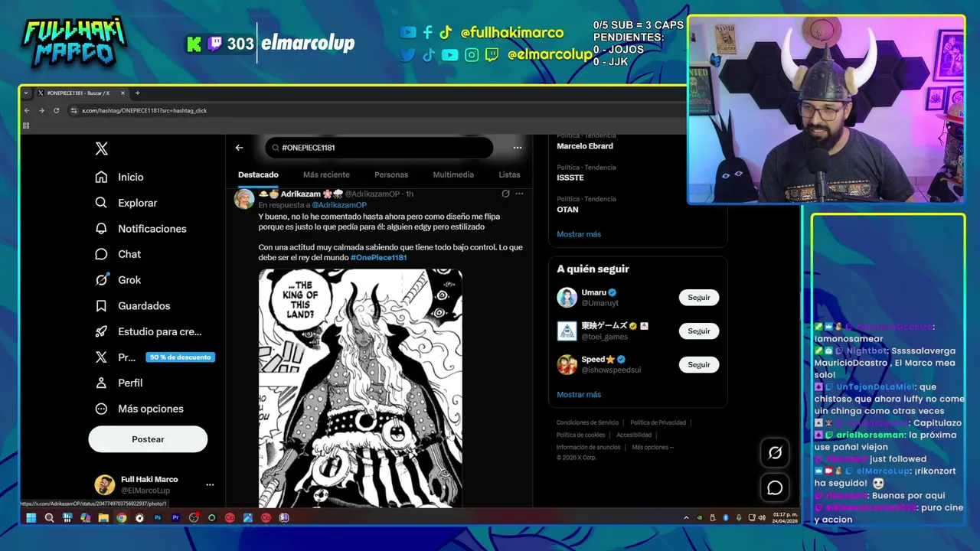Image resolution: width=980 pixels, height=551 pixels.
Task: Open Grok from the sidebar
Action: [x=119, y=280]
